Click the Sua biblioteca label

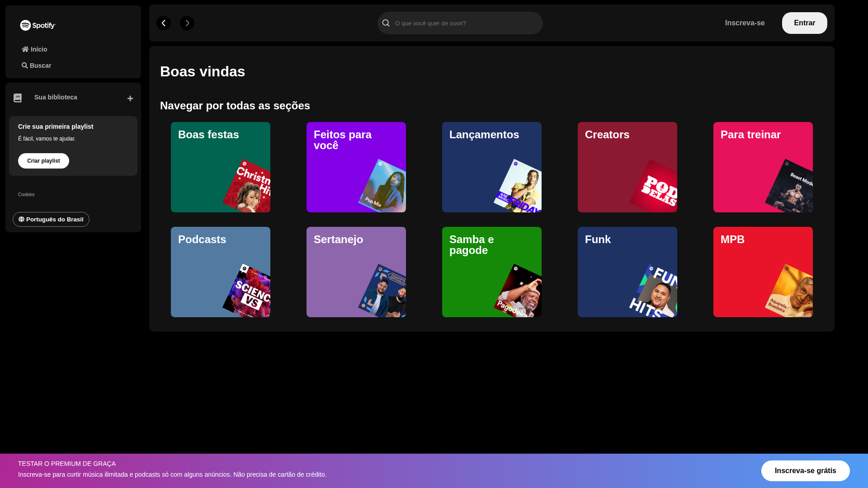coord(56,97)
